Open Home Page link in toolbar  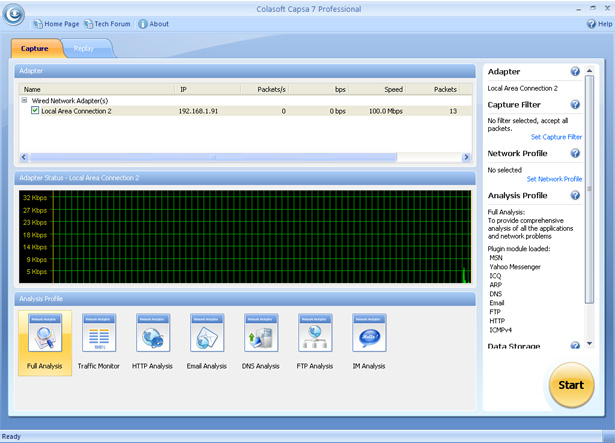tap(56, 24)
